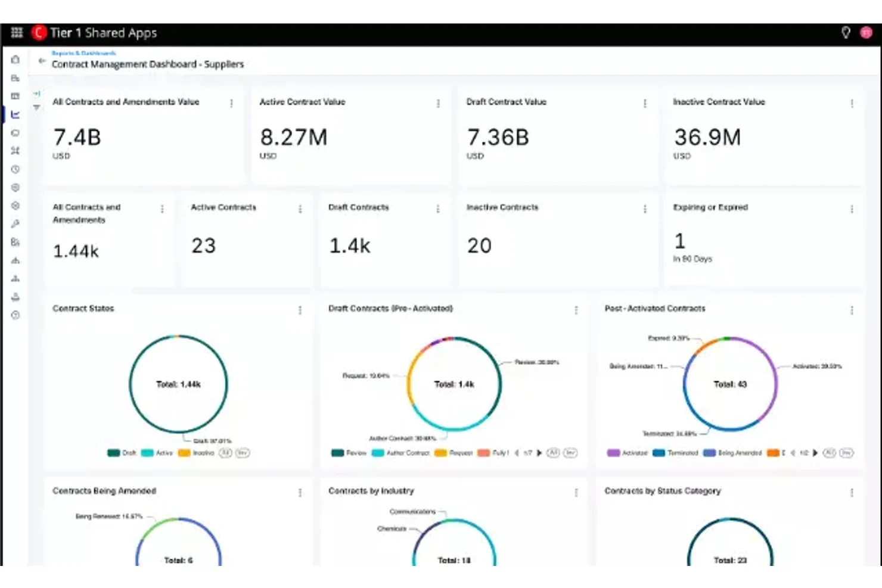The image size is (882, 588).
Task: Go to next Draft Contracts legend page
Action: click(x=539, y=453)
